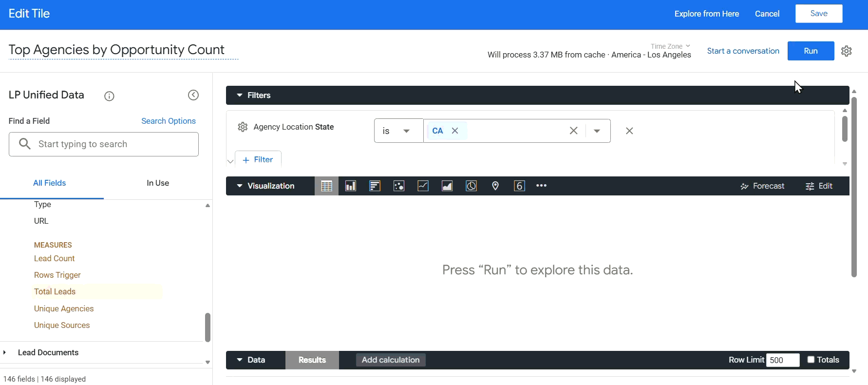
Task: Toggle the Totals checkbox
Action: [x=811, y=360]
